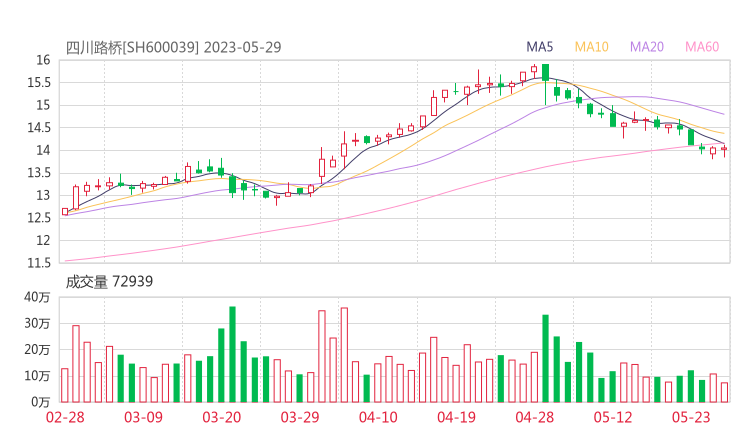Click the 16 price axis label
Screen dimensions: 740x440
(x=43, y=60)
